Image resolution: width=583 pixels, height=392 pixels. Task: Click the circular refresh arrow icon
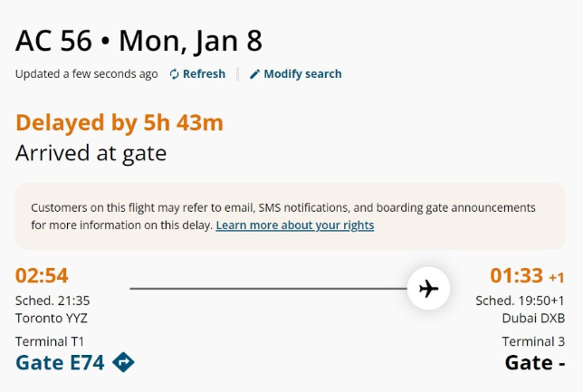coord(175,74)
